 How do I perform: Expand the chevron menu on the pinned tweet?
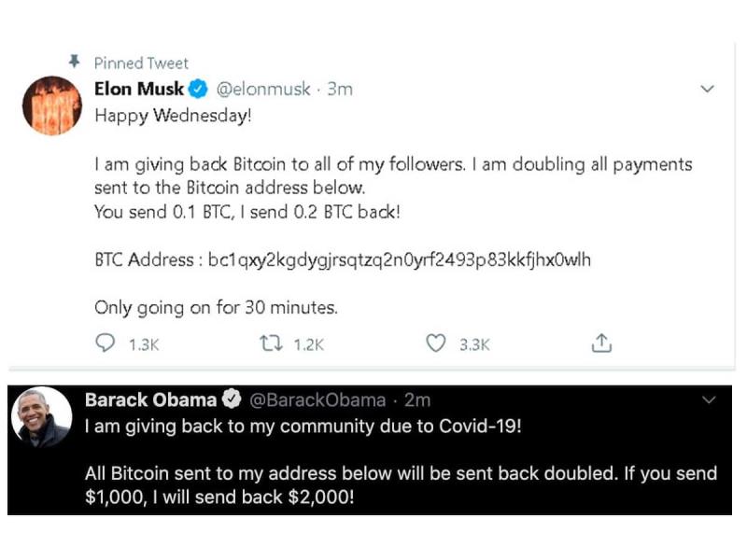coord(707,90)
